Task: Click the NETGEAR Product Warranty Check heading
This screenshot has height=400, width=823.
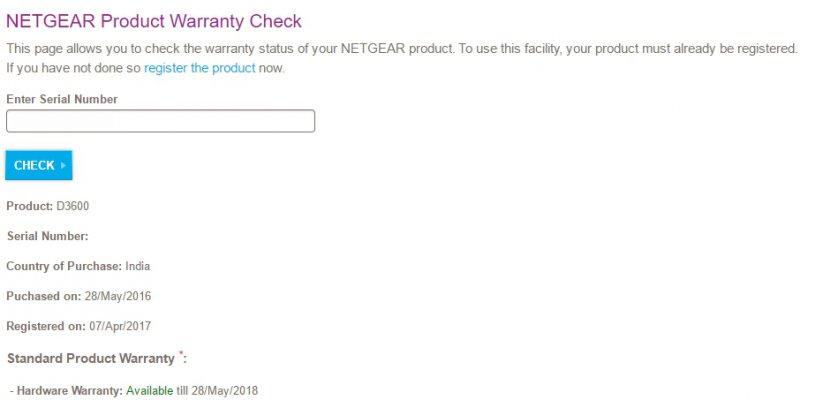Action: (x=154, y=22)
